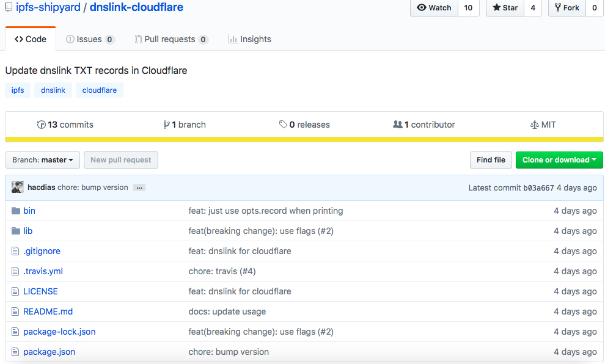The image size is (605, 364).
Task: Star the dnslink-cloudflare repository
Action: click(x=505, y=8)
